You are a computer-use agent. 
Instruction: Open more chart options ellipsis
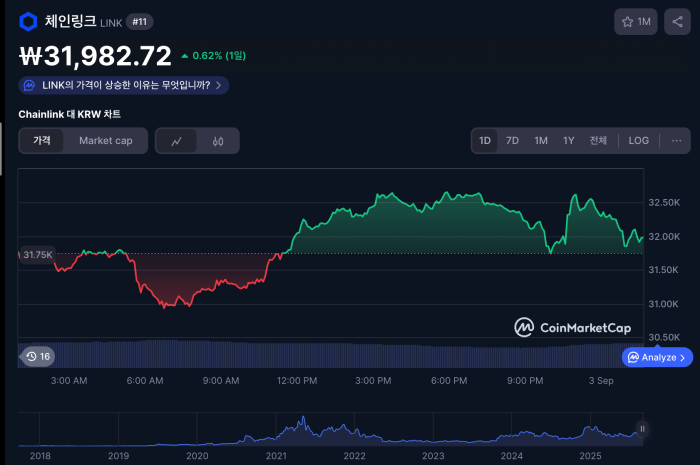pyautogui.click(x=676, y=141)
